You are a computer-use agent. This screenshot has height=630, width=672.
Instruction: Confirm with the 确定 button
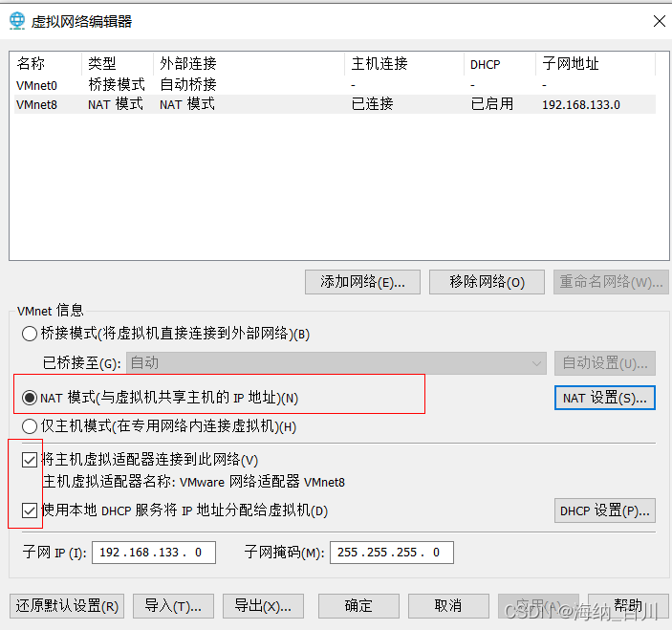click(358, 606)
